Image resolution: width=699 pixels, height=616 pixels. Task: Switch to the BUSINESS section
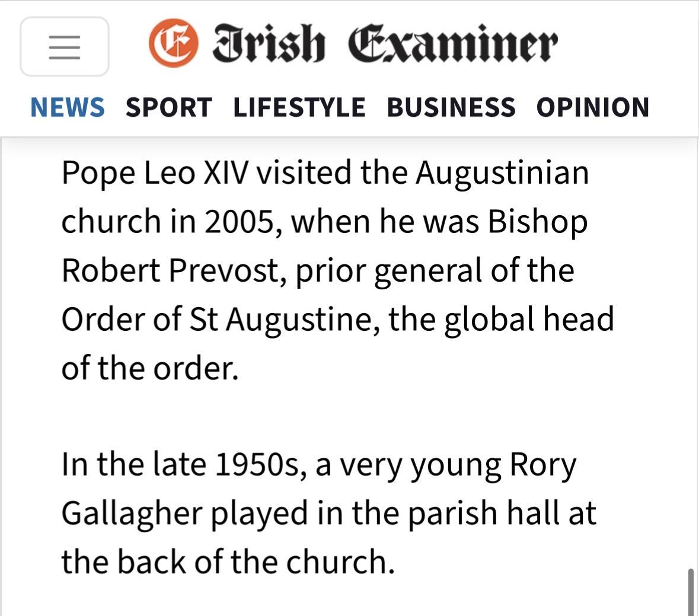click(451, 108)
